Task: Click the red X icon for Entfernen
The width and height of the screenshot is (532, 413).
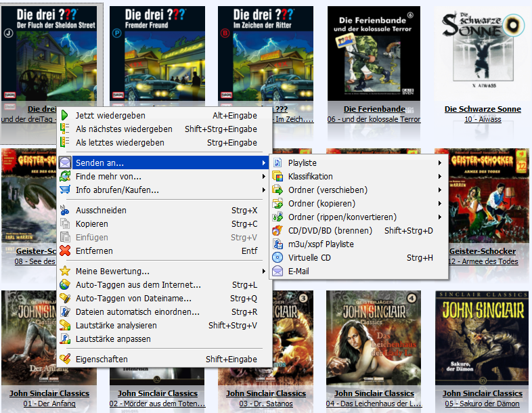Action: pos(65,251)
